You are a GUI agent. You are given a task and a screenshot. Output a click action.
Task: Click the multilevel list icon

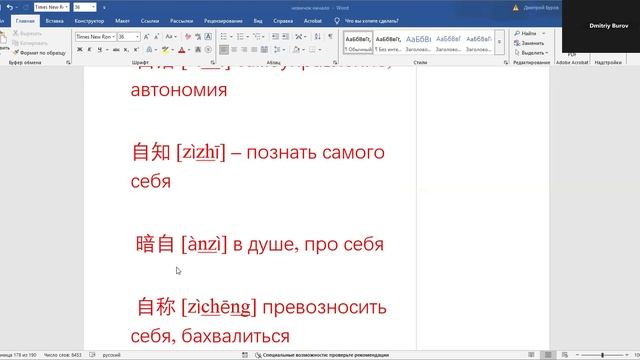(x=256, y=37)
